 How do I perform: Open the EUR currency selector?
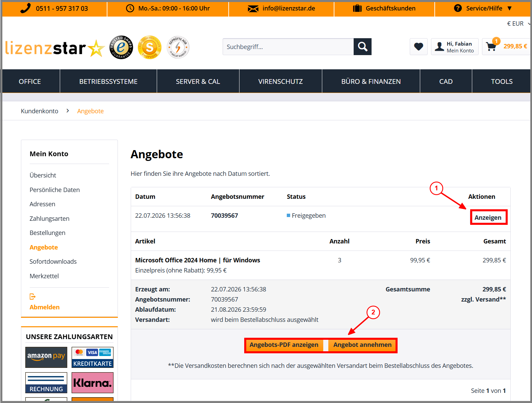[x=518, y=24]
